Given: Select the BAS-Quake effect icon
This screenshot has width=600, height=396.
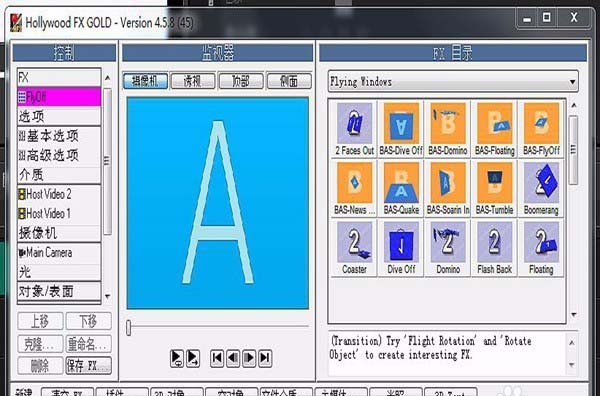Looking at the screenshot, I should click(401, 188).
